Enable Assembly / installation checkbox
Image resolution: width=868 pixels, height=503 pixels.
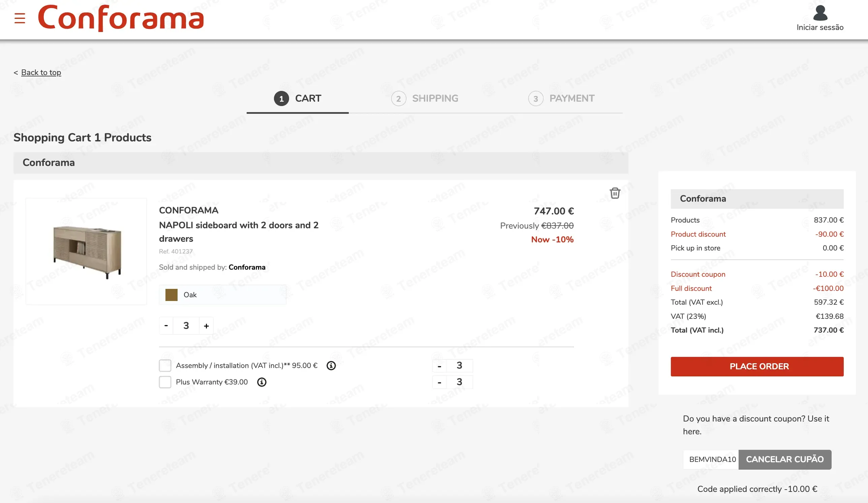pyautogui.click(x=165, y=365)
